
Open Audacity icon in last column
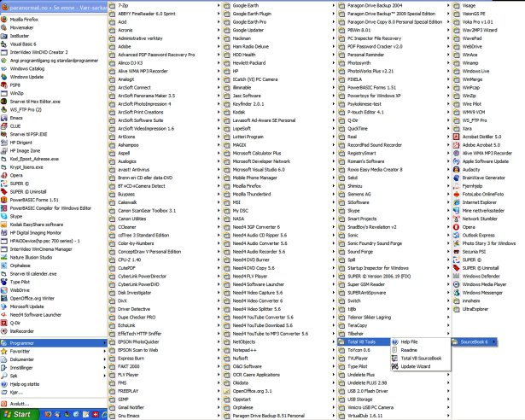pos(456,170)
